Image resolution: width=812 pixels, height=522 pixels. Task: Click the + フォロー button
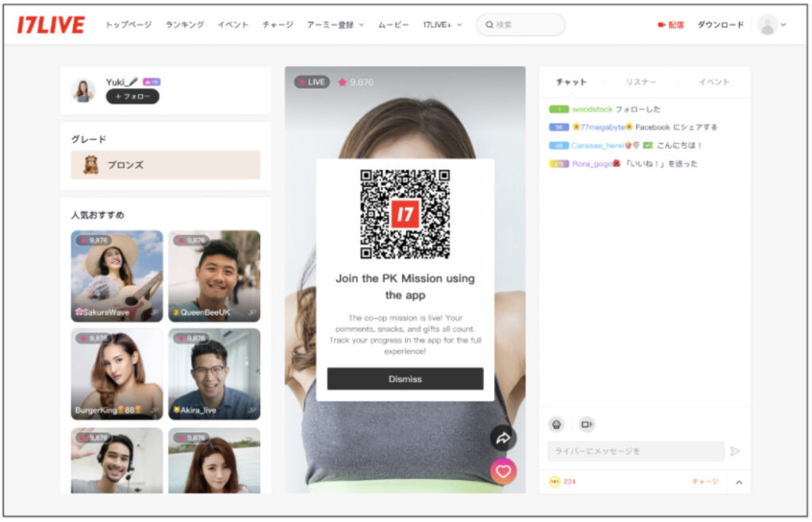132,96
